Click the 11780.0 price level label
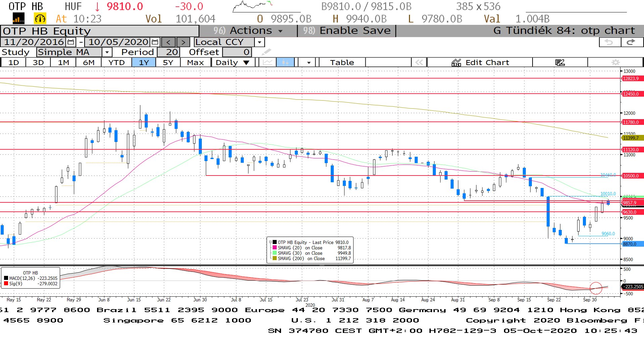Image resolution: width=644 pixels, height=344 pixels. [x=633, y=122]
